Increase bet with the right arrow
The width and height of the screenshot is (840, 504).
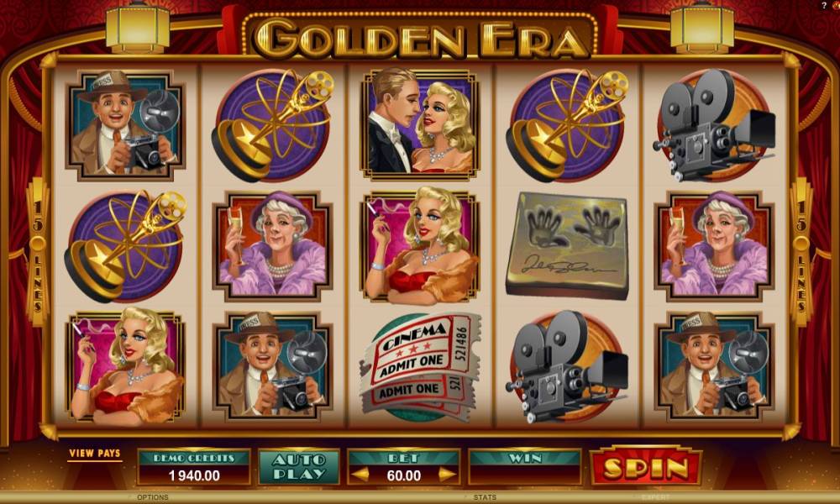[x=447, y=475]
